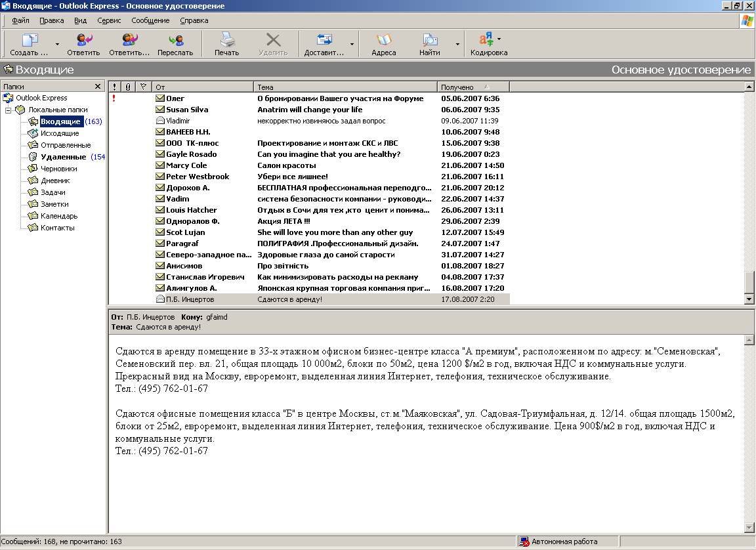Open the Задачи folder

[53, 192]
